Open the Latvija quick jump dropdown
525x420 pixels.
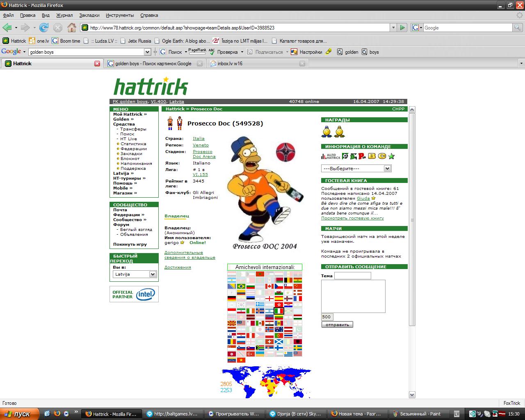click(x=135, y=274)
